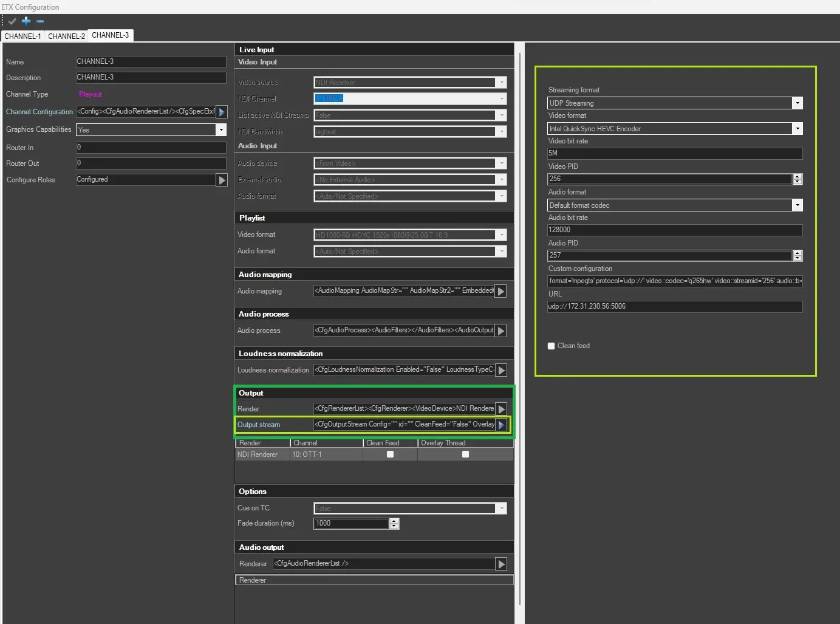
Task: Switch to the CHANNEL-2 tab
Action: coord(66,36)
